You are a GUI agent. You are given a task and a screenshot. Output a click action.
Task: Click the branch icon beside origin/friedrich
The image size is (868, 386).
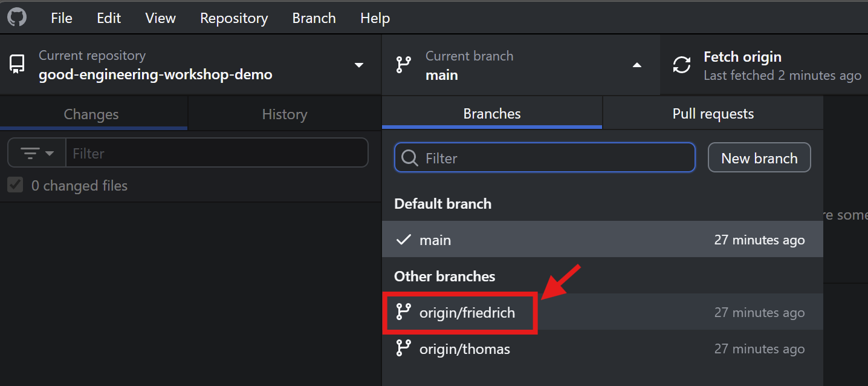point(403,312)
